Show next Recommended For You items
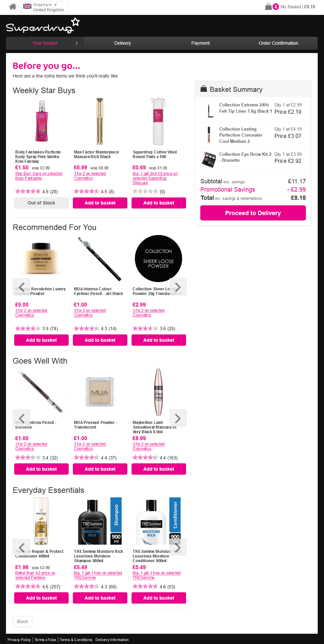 point(178,287)
